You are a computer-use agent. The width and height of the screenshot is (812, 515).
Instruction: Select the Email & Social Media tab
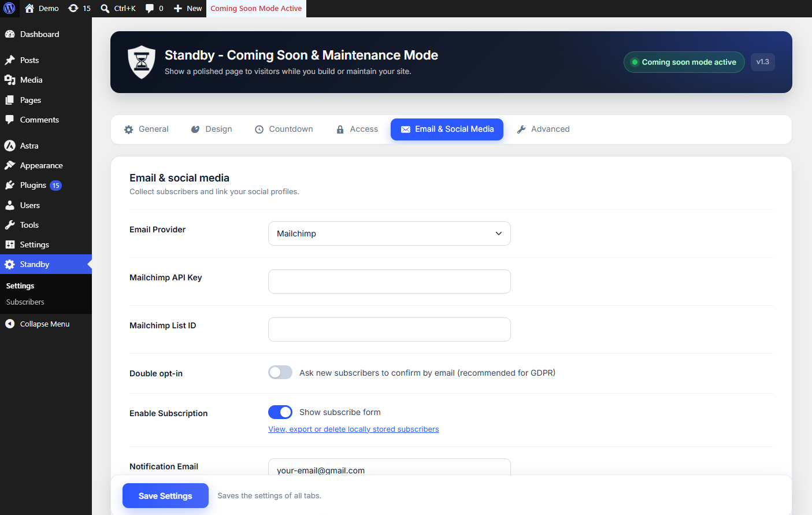447,129
